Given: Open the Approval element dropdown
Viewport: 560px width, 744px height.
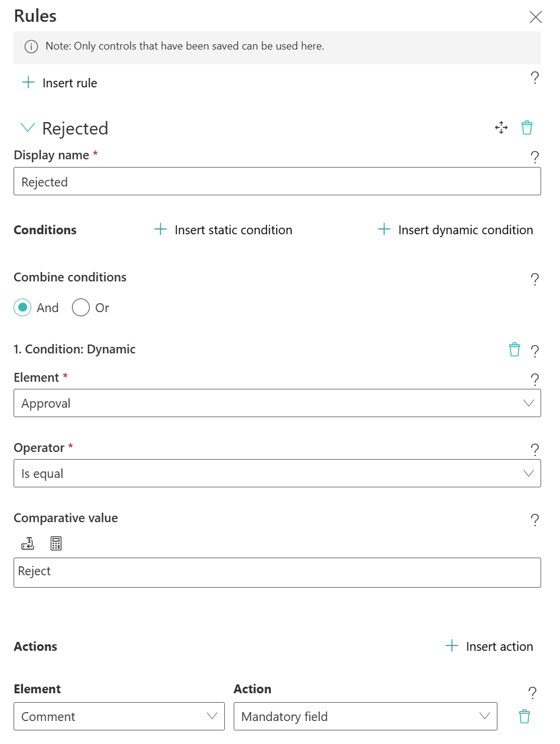Looking at the screenshot, I should pos(277,403).
